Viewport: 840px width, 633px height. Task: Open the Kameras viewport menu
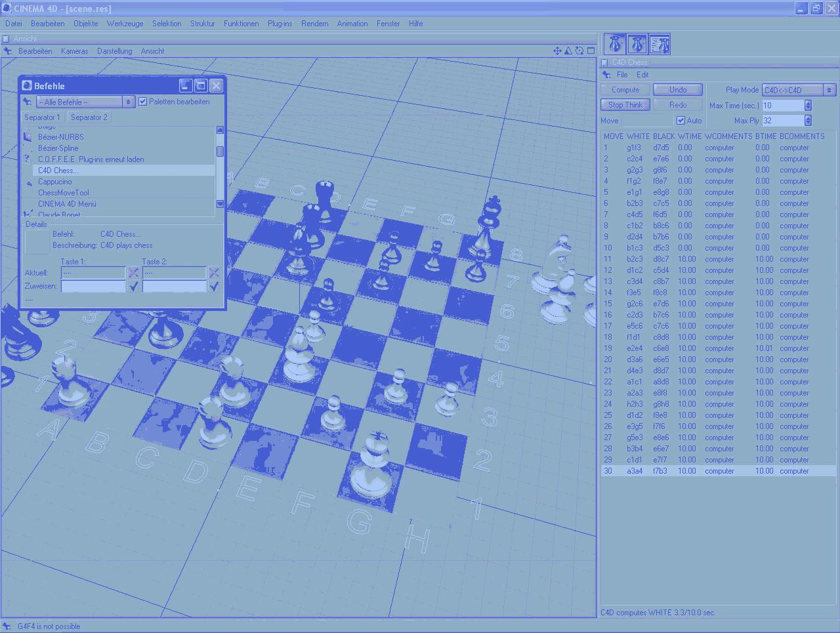74,51
